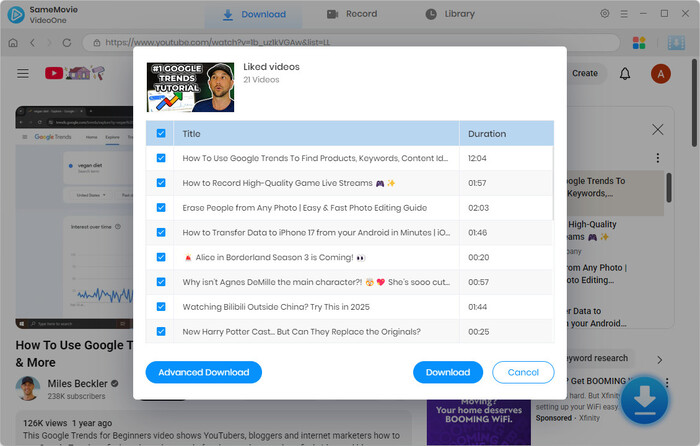Image resolution: width=700 pixels, height=446 pixels.
Task: Click the Advanced Download button
Action: tap(204, 372)
